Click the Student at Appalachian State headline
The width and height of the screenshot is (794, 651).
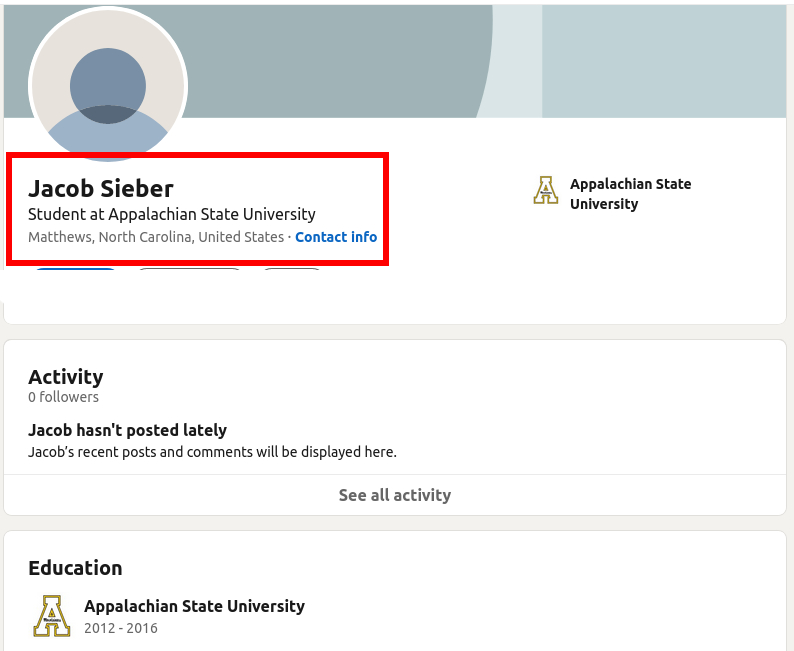[172, 214]
